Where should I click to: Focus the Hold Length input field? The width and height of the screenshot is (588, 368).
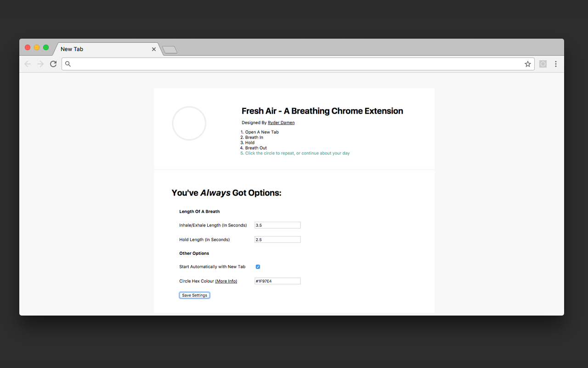coord(277,240)
